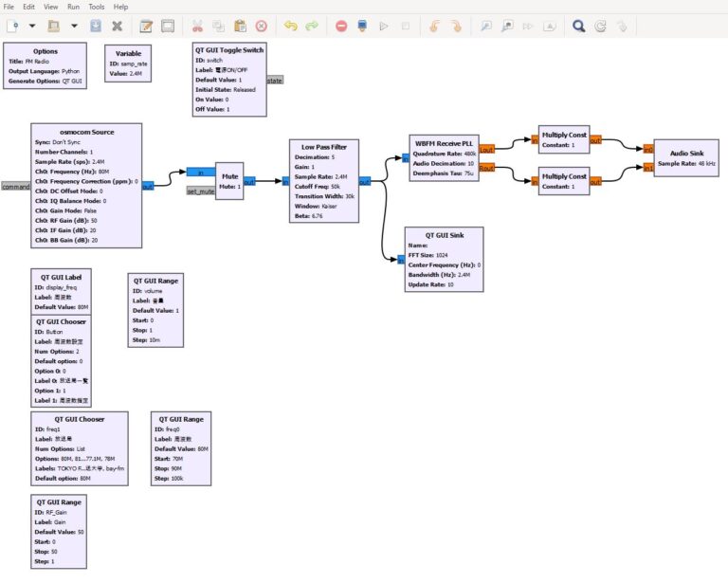Click the new flowgraph icon
This screenshot has width=728, height=583.
(11, 26)
